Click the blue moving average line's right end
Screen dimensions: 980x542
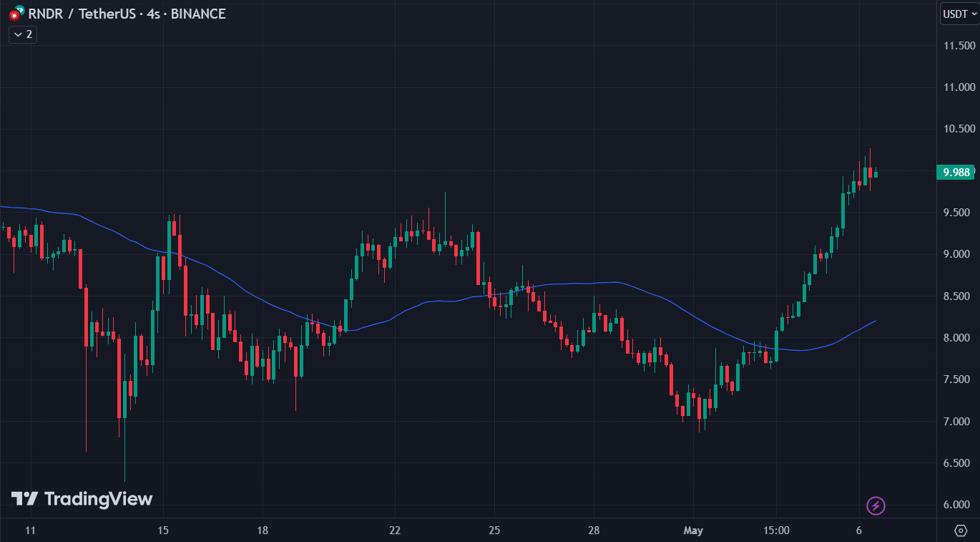873,322
